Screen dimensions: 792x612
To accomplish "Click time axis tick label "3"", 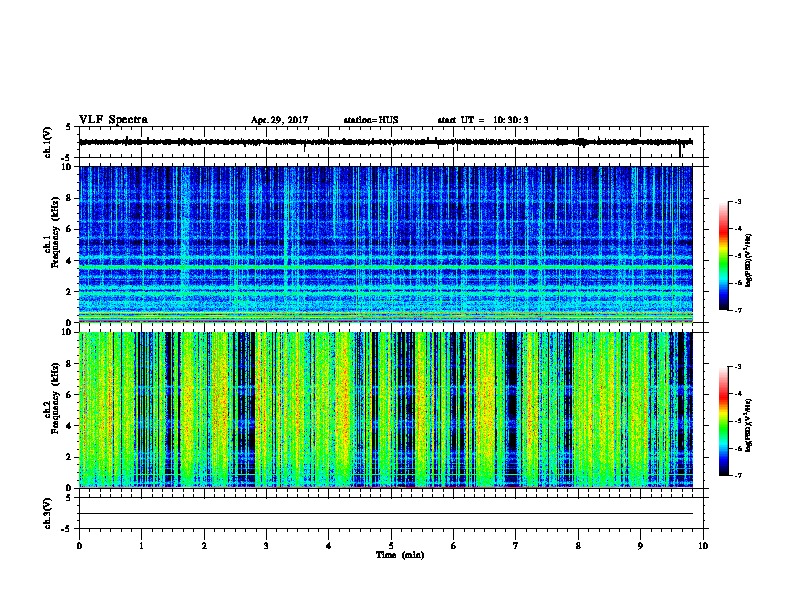I will click(266, 546).
